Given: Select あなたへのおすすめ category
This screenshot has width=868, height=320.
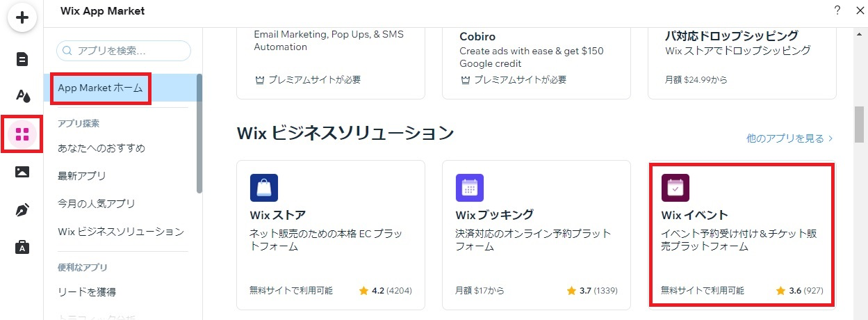Looking at the screenshot, I should coord(101,148).
